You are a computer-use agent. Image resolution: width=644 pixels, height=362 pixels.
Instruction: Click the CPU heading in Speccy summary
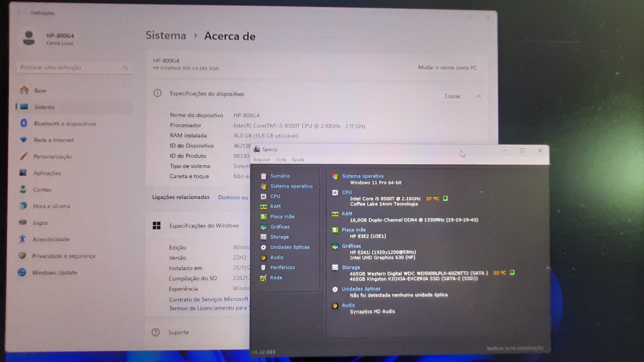(x=346, y=192)
